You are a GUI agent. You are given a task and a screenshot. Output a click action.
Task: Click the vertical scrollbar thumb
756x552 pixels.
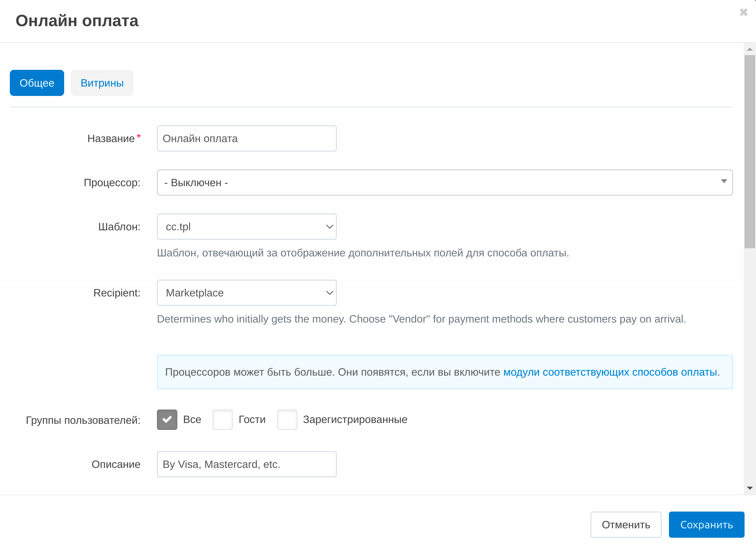pyautogui.click(x=749, y=151)
